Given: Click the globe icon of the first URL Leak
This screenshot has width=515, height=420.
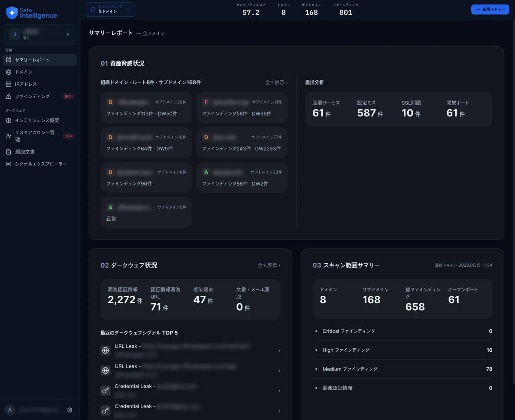Looking at the screenshot, I should (x=106, y=350).
